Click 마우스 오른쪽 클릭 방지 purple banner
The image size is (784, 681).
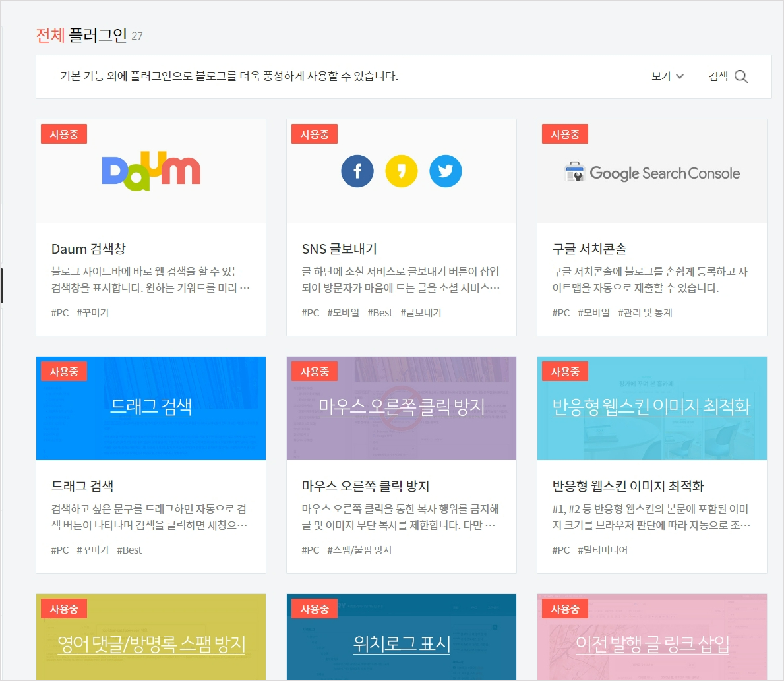tap(402, 408)
